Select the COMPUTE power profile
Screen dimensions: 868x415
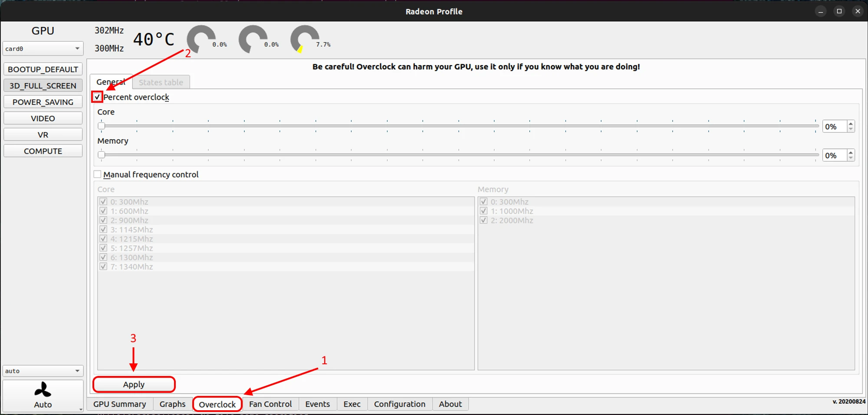coord(43,151)
